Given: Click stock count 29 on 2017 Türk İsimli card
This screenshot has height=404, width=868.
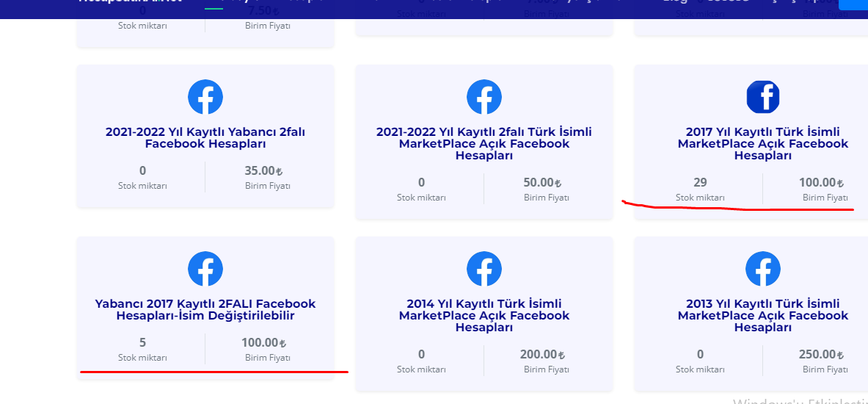Looking at the screenshot, I should pos(700,182).
